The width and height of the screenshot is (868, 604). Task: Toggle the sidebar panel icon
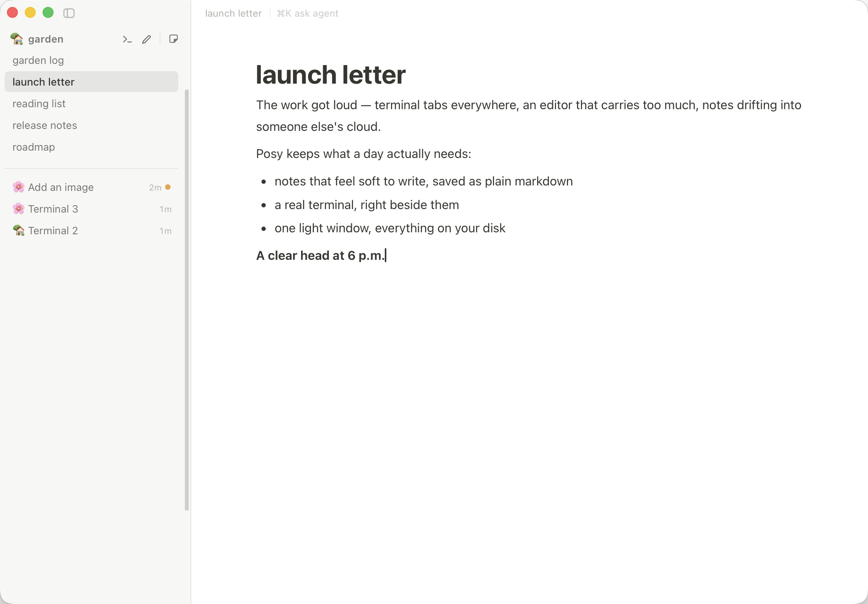pos(69,13)
